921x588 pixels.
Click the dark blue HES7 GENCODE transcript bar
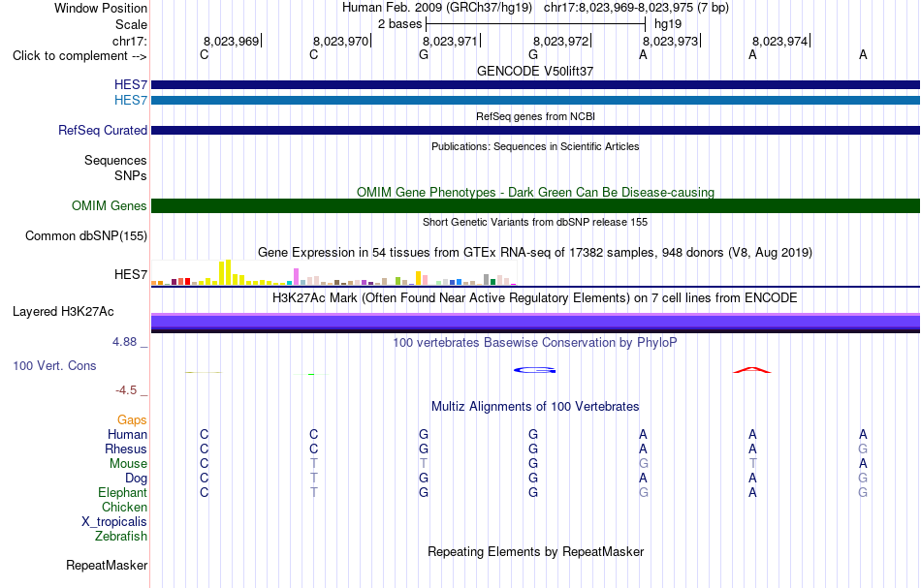click(x=535, y=85)
